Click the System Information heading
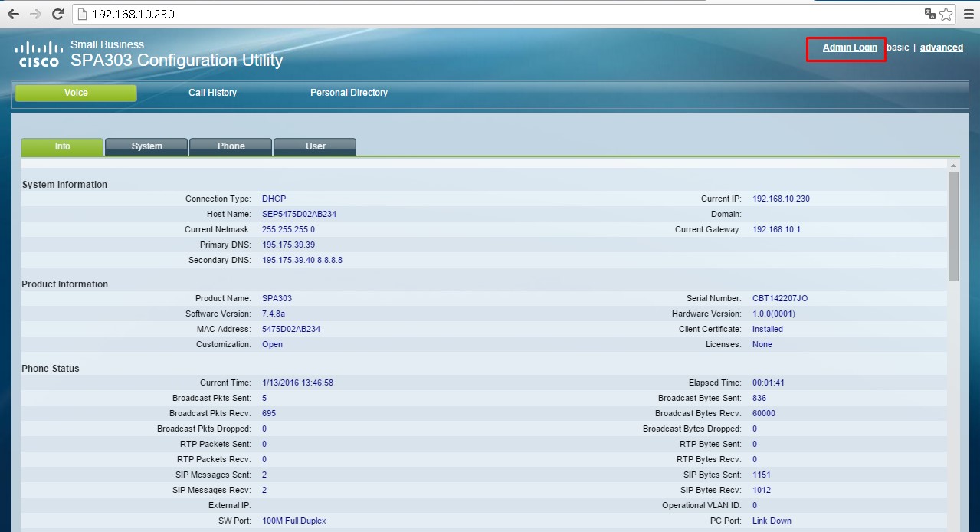The height and width of the screenshot is (532, 980). pyautogui.click(x=64, y=185)
